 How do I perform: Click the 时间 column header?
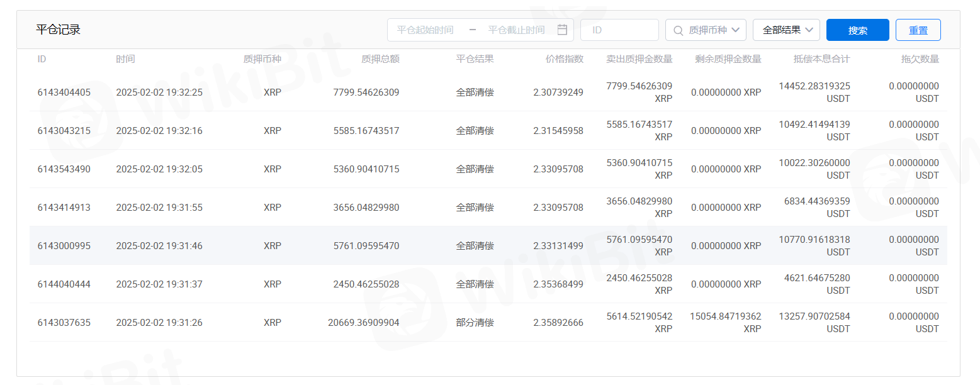click(x=125, y=59)
